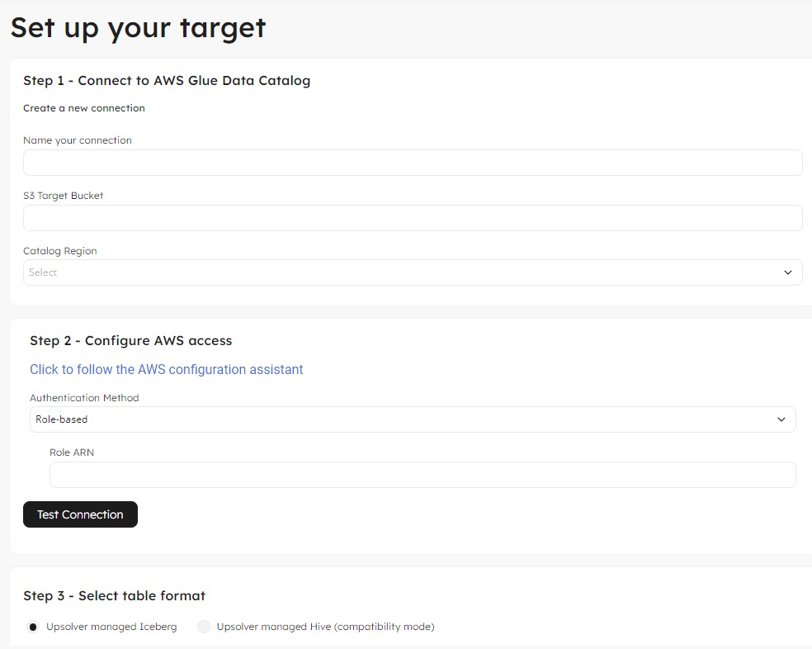
Task: Click the Step 3 Select table format heading
Action: [x=114, y=595]
